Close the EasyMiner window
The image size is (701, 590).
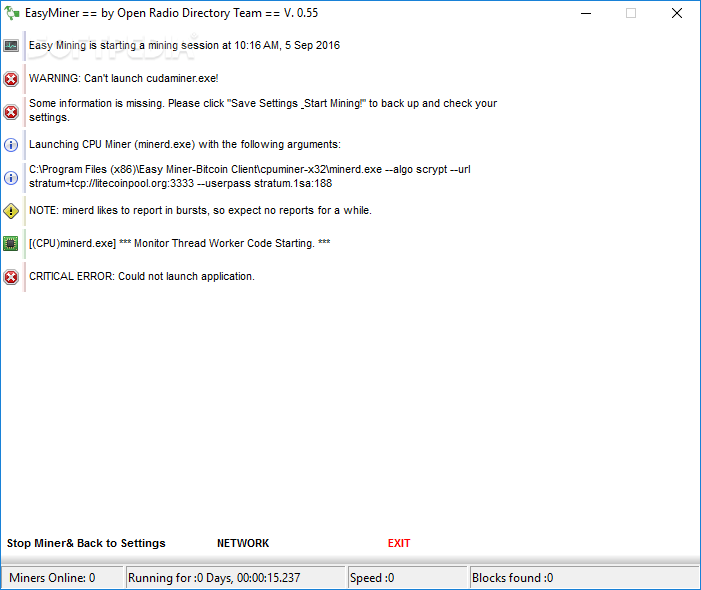pos(677,13)
